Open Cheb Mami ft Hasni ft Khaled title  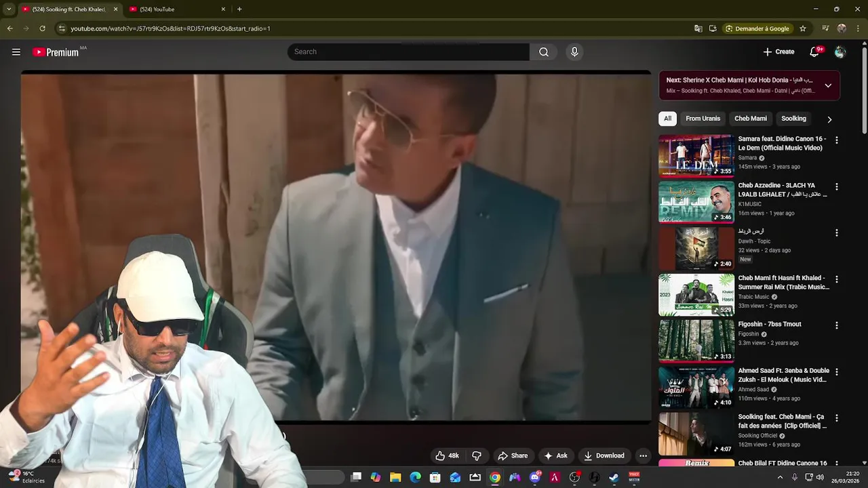[783, 283]
